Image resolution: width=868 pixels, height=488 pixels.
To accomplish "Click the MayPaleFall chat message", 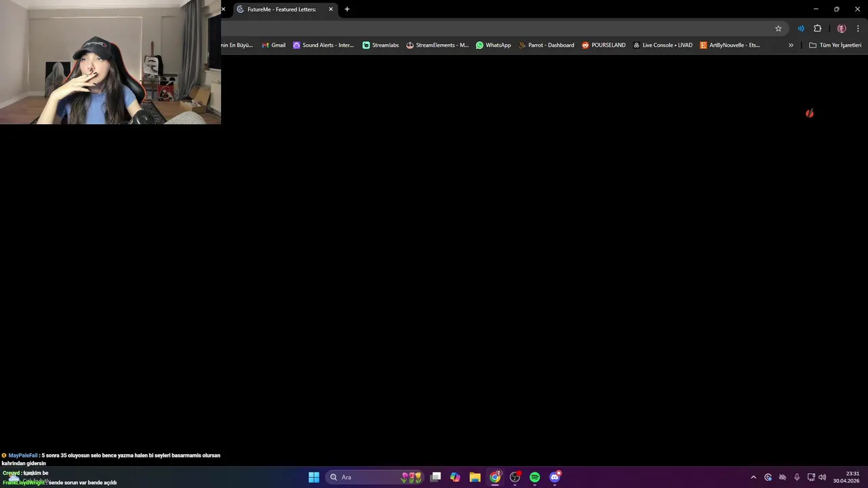I will [x=111, y=459].
